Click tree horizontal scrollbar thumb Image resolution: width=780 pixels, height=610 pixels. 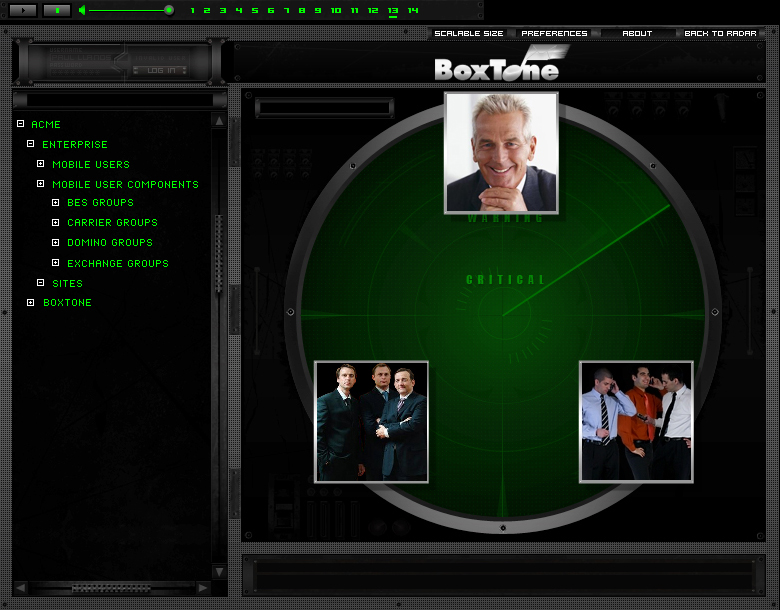pos(111,588)
